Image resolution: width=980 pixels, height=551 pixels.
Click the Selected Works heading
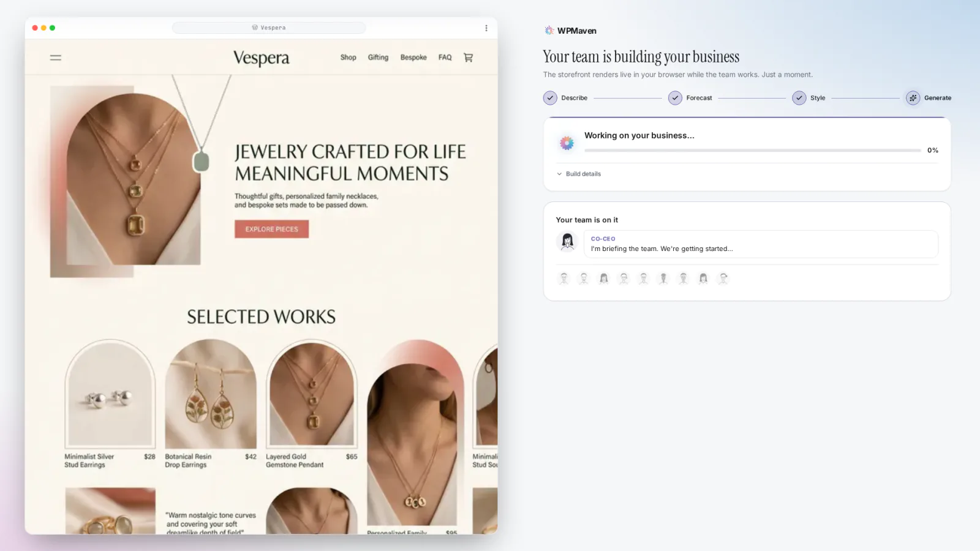[x=262, y=317]
